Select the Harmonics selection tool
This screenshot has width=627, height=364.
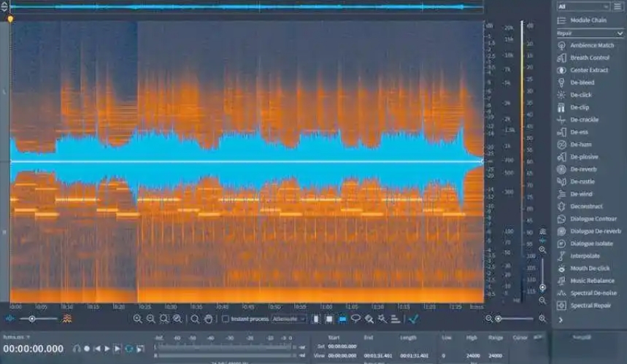pyautogui.click(x=396, y=319)
